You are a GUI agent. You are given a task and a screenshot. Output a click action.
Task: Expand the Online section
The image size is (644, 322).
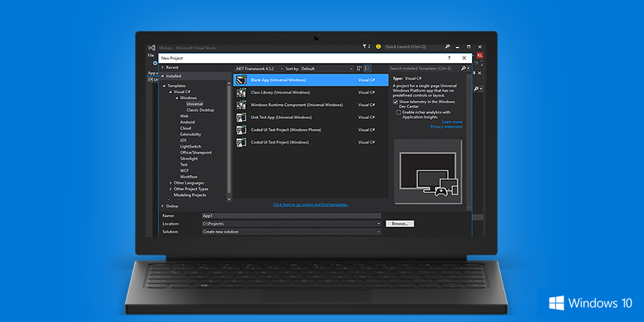click(163, 206)
